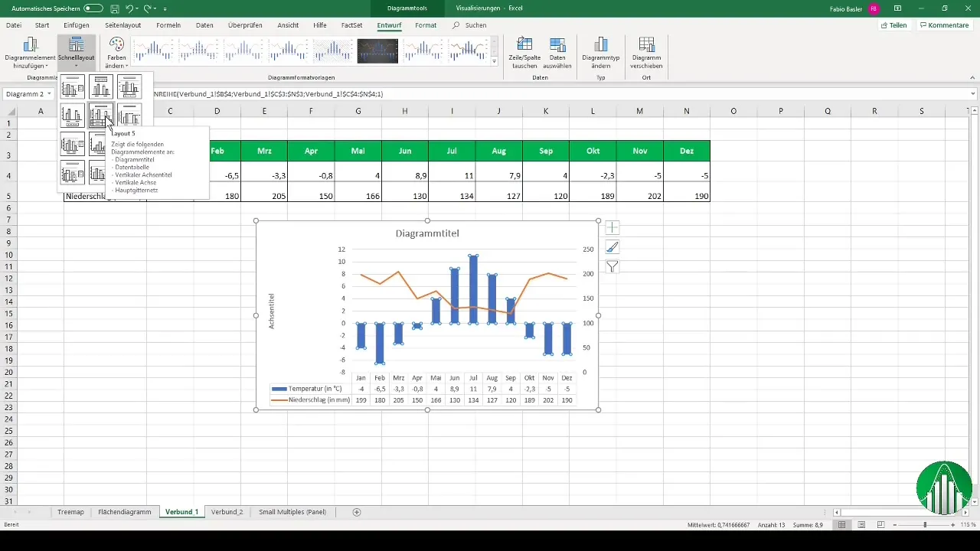Add a new sheet with plus button
Viewport: 980px width, 551px height.
tap(357, 512)
